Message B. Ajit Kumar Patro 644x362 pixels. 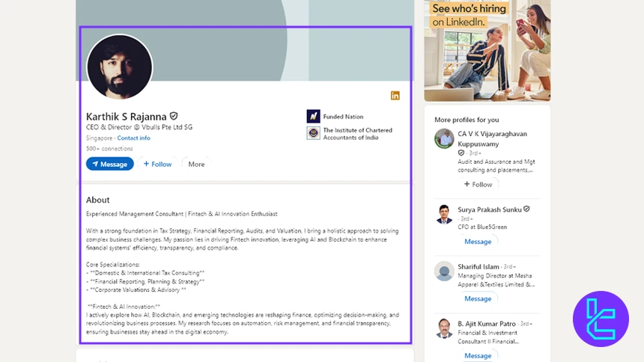coord(478,355)
